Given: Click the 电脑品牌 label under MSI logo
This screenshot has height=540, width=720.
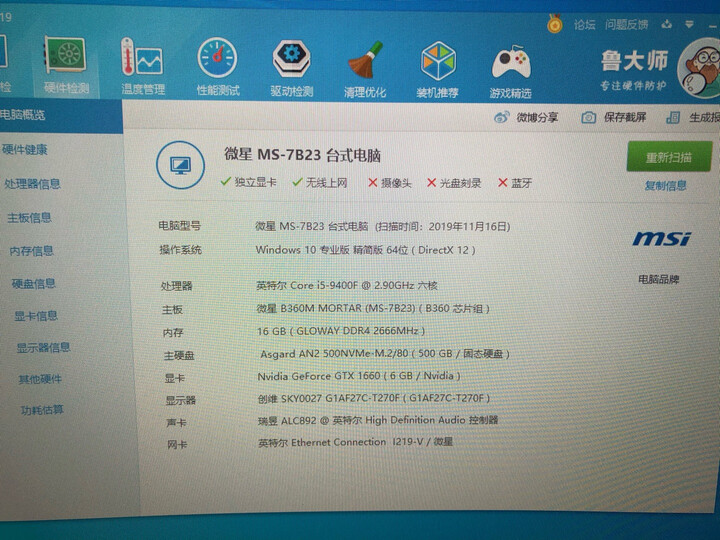Looking at the screenshot, I should [659, 279].
